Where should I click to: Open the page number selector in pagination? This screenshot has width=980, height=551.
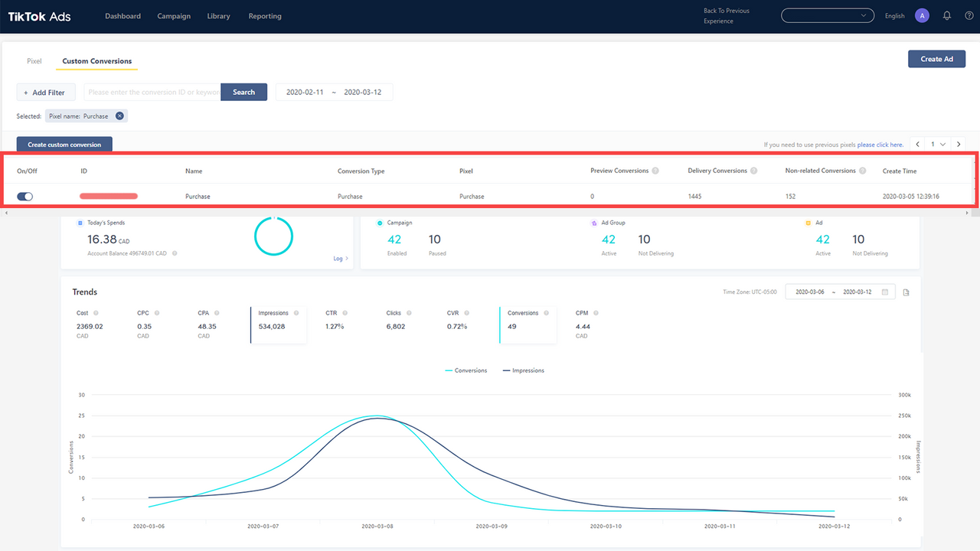tap(938, 144)
